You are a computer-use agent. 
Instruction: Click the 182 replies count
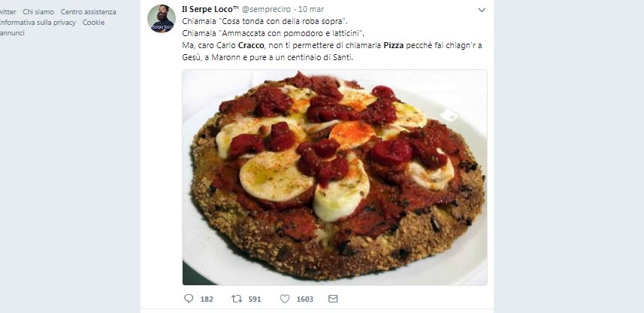(207, 299)
